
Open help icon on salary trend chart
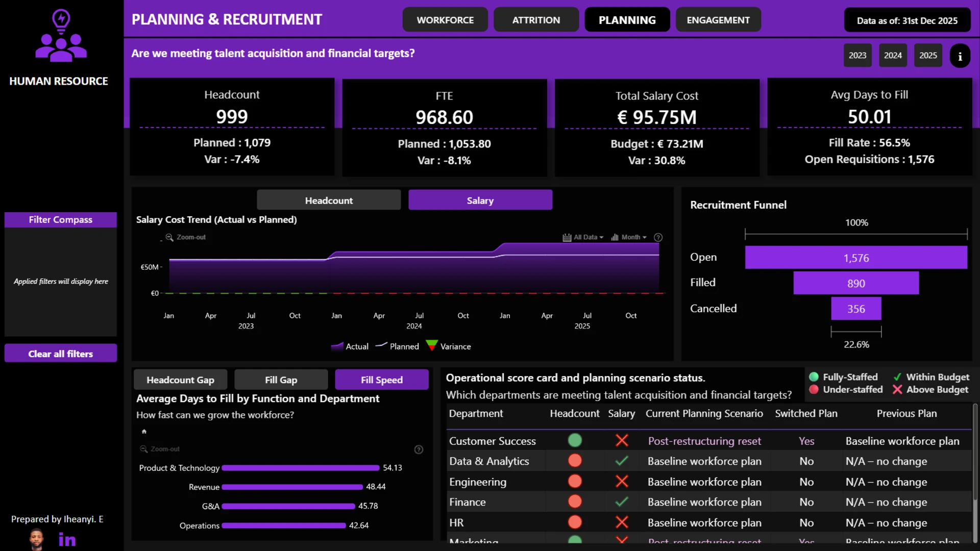[x=658, y=237]
